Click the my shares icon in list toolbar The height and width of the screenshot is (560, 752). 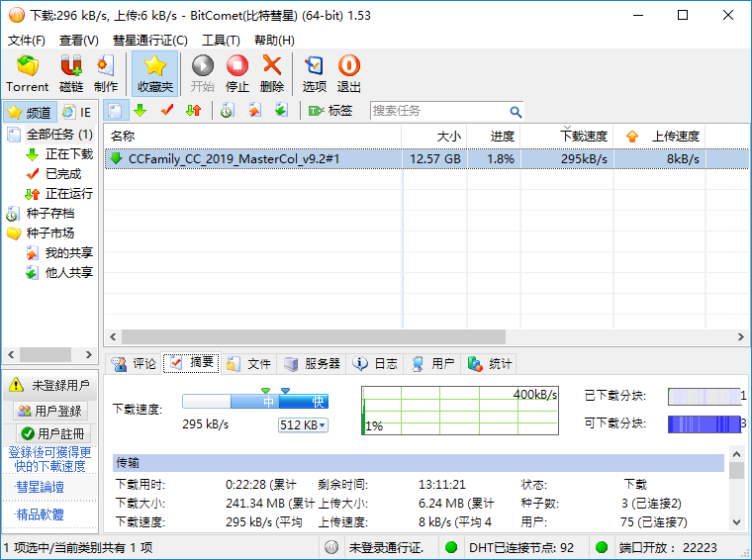254,111
